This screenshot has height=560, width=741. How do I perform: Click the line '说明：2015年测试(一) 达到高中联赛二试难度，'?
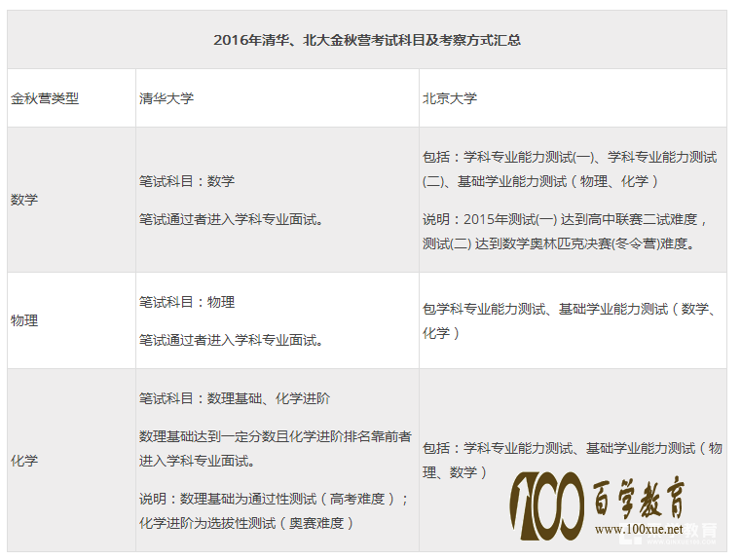pos(565,219)
